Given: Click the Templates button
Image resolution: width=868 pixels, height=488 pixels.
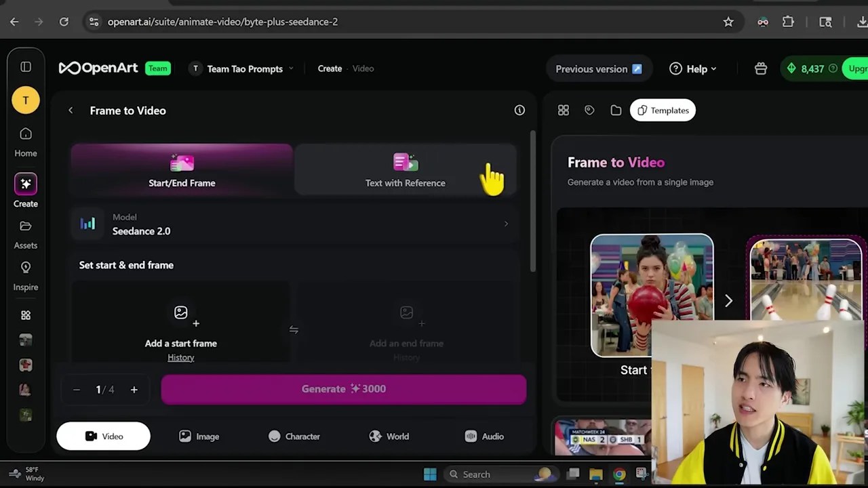Looking at the screenshot, I should point(663,110).
